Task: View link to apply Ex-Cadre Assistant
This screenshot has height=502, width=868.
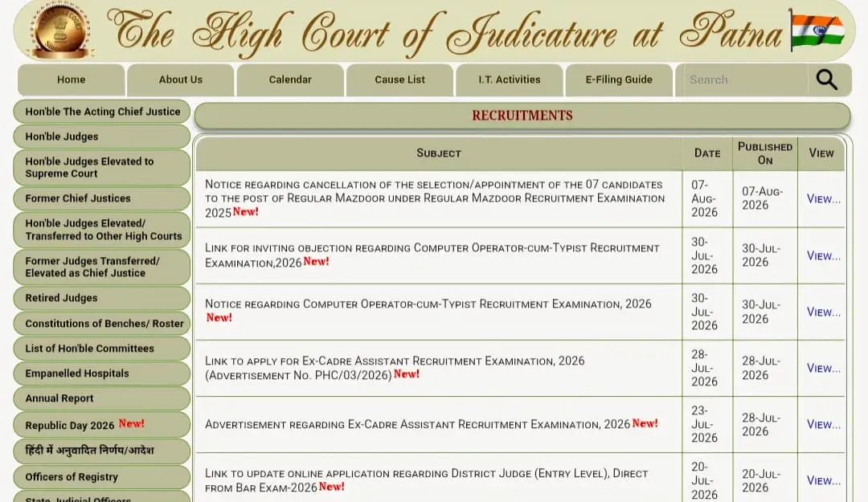Action: click(x=823, y=368)
